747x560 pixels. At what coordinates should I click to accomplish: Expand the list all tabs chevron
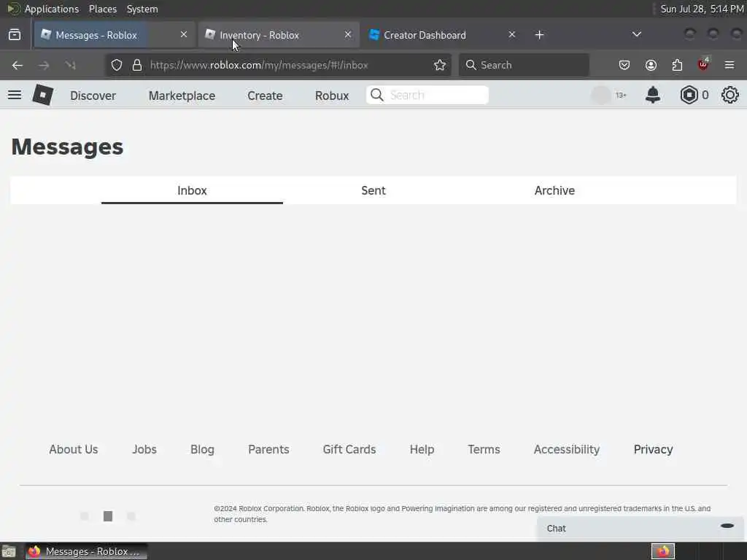(x=636, y=34)
